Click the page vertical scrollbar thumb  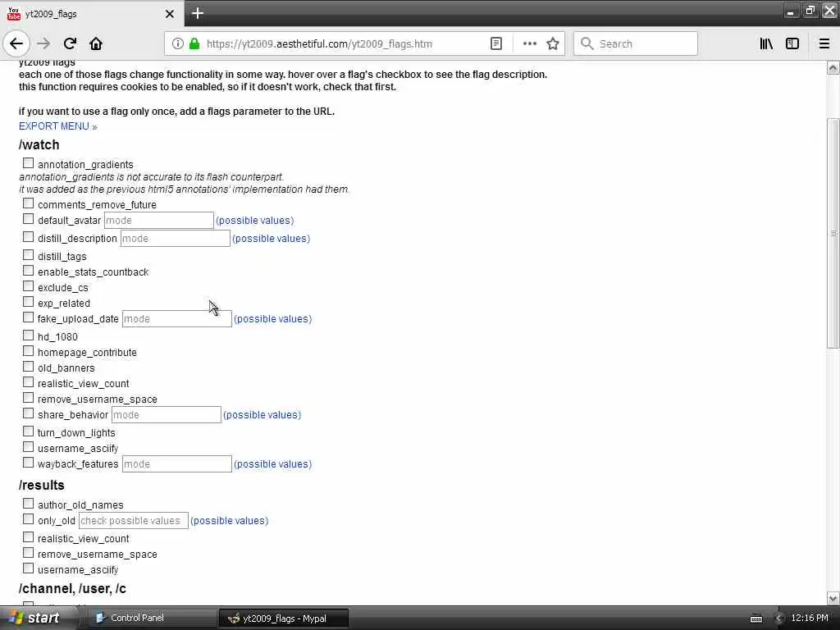click(833, 234)
